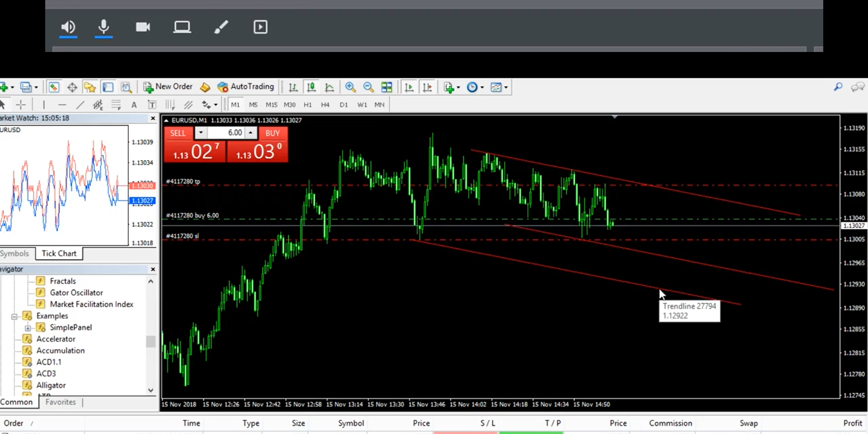Select the Crosshair cursor tool
868x434 pixels.
coord(21,105)
